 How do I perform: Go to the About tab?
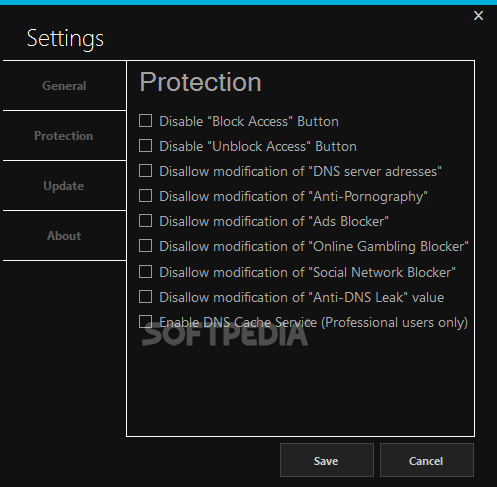pyautogui.click(x=64, y=236)
